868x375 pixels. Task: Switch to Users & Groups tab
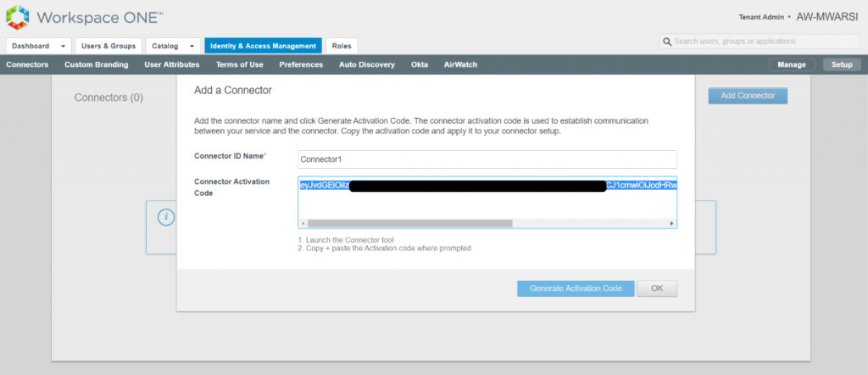108,46
